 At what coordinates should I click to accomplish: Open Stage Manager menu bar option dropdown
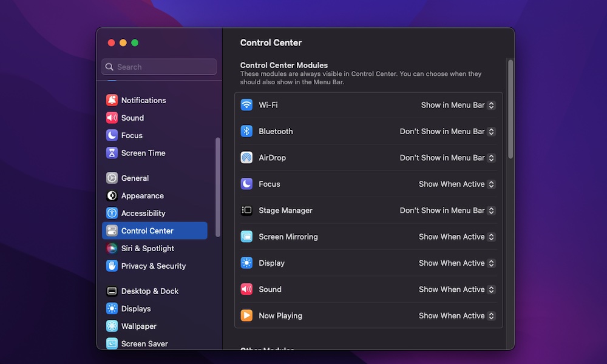(x=447, y=211)
